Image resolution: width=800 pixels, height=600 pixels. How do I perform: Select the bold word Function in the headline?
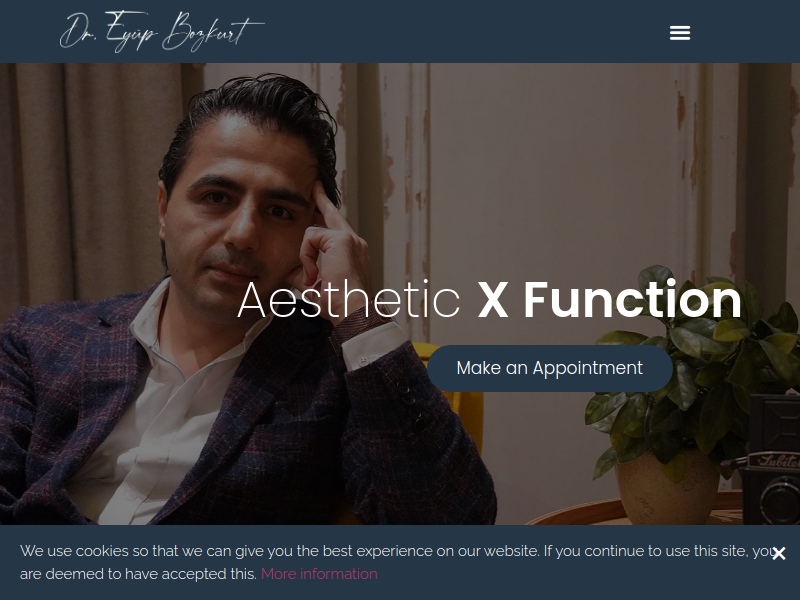(632, 300)
